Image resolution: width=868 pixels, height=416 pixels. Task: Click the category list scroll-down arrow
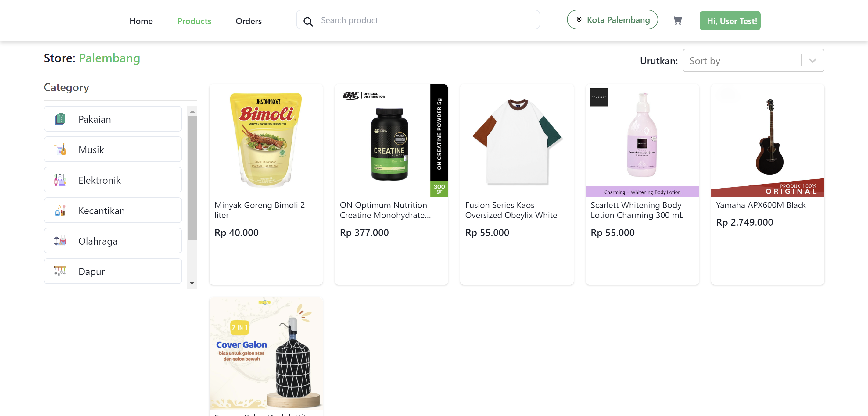point(192,283)
